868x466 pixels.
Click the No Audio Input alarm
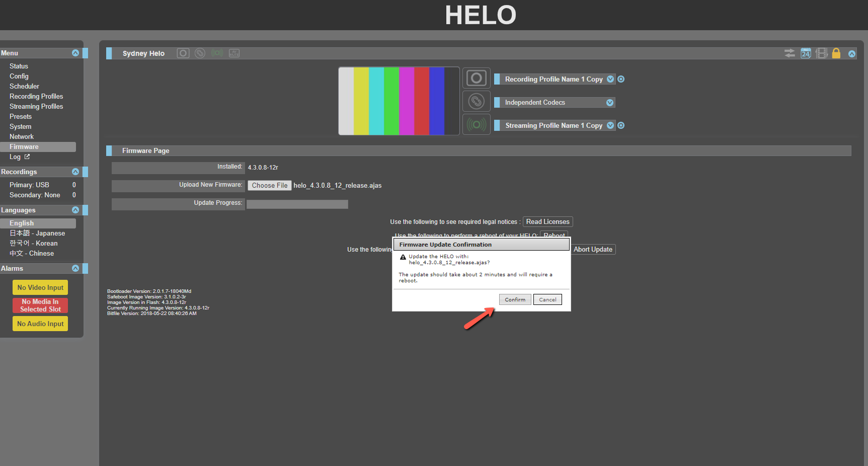tap(40, 324)
